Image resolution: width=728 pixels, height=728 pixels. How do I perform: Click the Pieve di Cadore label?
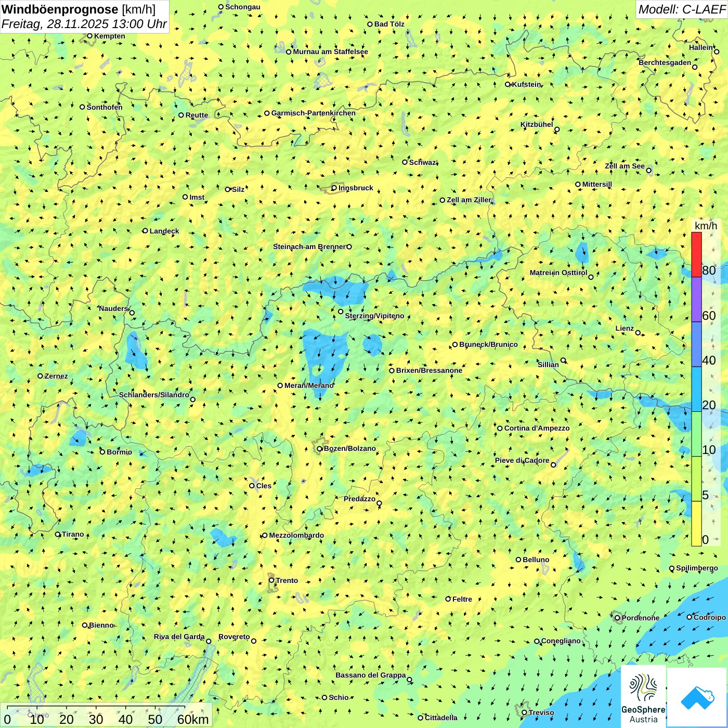click(x=522, y=460)
